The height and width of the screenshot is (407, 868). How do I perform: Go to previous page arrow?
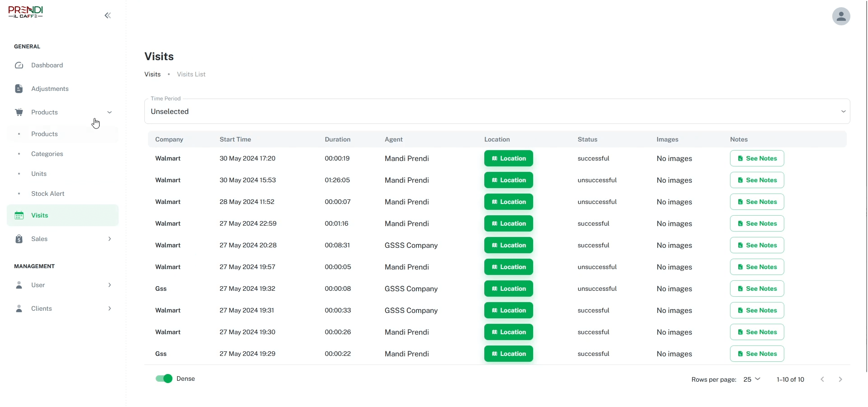coord(822,379)
